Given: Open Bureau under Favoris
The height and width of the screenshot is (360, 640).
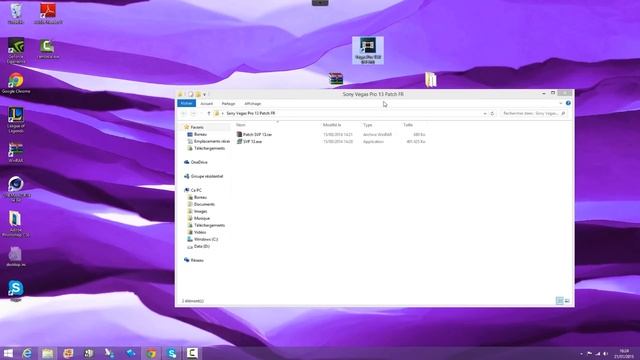Looking at the screenshot, I should [x=197, y=134].
